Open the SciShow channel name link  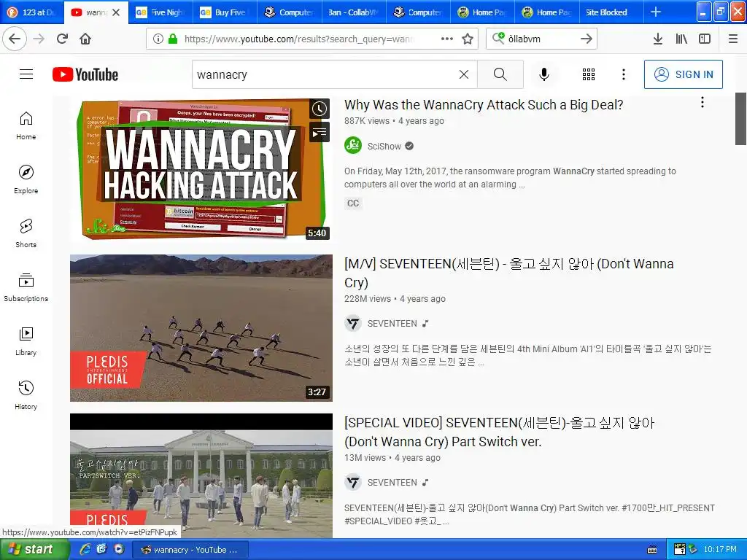(384, 146)
